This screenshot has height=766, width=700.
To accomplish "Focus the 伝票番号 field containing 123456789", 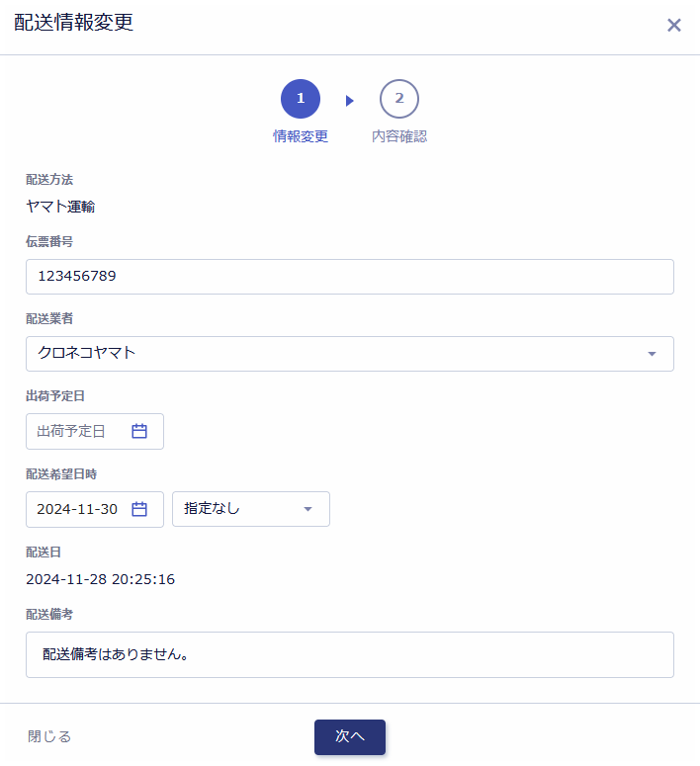I will [x=350, y=277].
